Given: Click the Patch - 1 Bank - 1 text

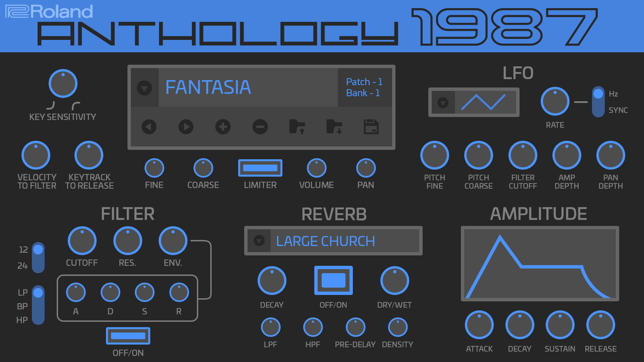Looking at the screenshot, I should coord(364,87).
